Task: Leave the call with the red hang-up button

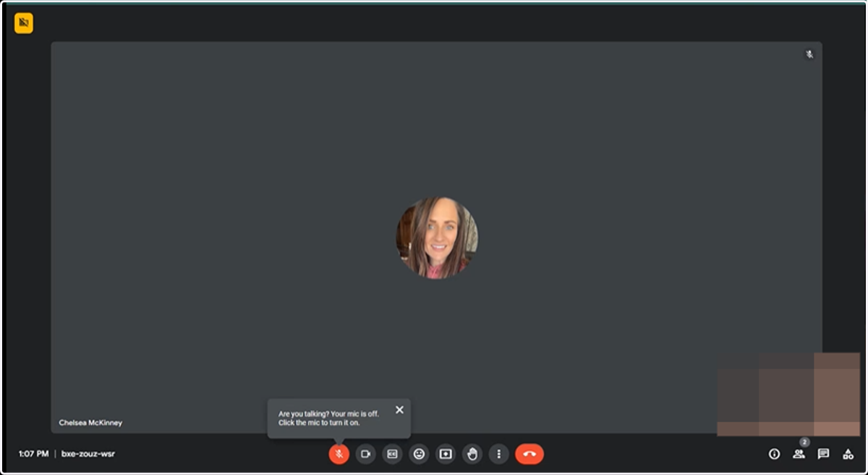Action: (529, 454)
